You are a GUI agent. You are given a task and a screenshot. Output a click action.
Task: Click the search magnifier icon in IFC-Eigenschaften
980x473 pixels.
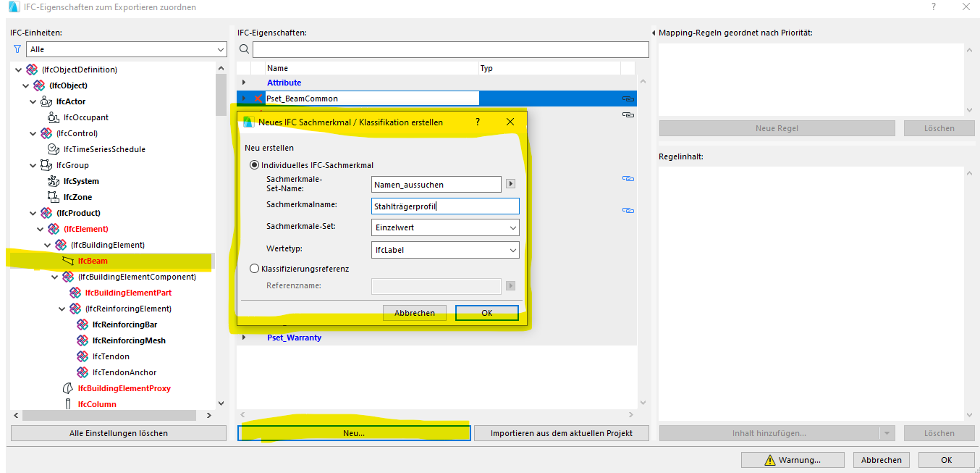point(244,49)
